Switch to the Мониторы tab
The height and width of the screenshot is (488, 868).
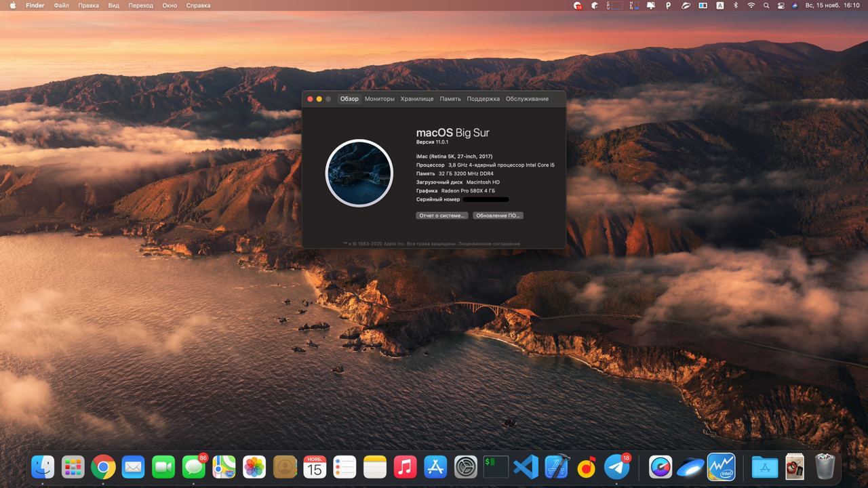(x=379, y=99)
